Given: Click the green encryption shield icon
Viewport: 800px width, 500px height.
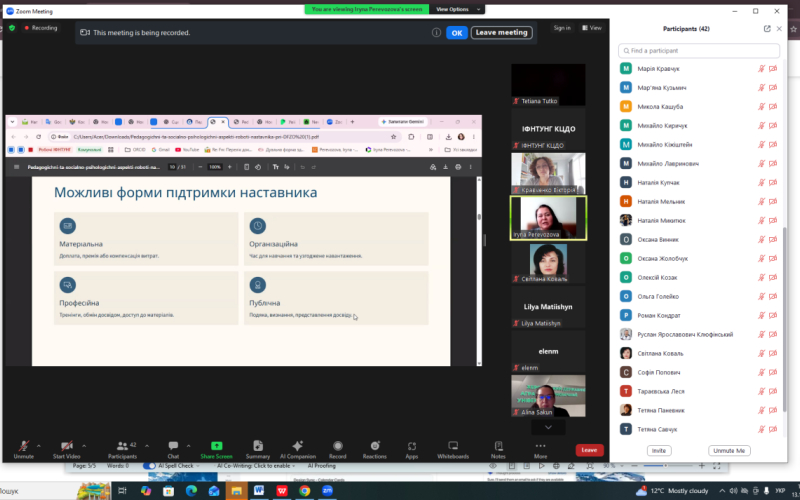Looking at the screenshot, I should (12, 28).
